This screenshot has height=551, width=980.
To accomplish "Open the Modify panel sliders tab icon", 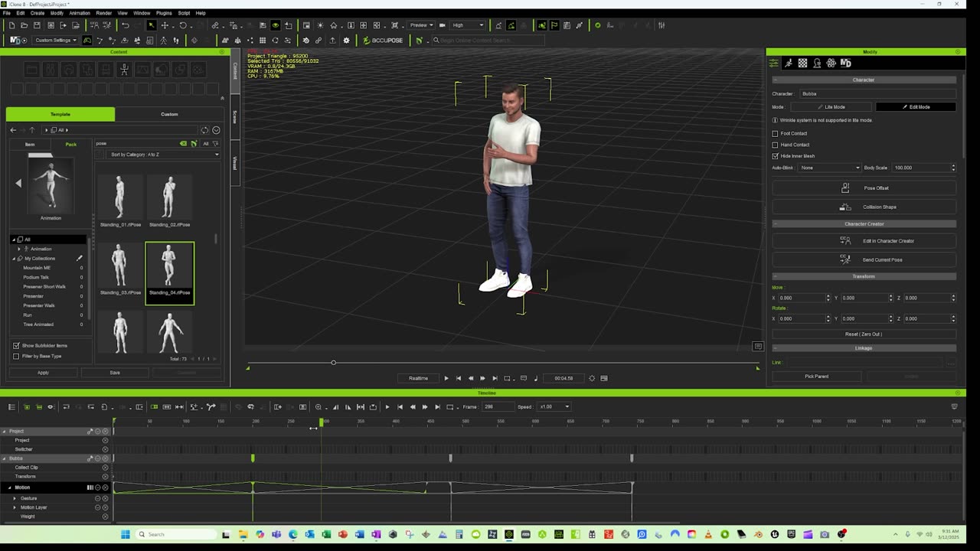I will point(774,64).
